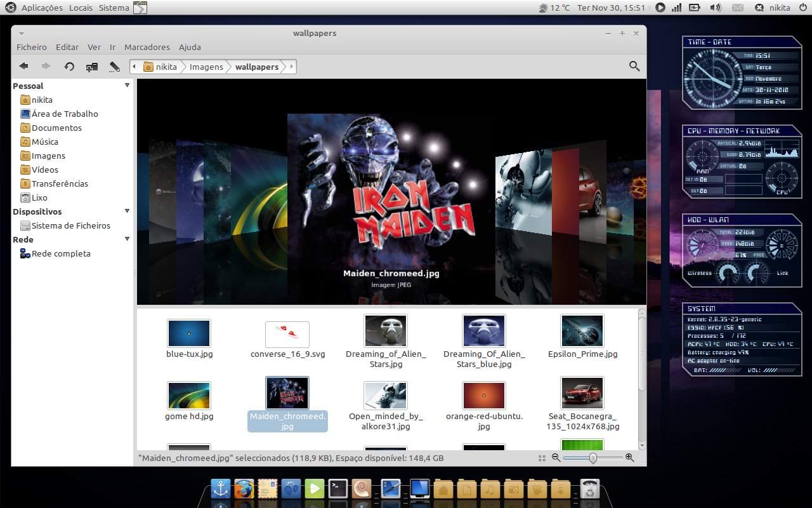The width and height of the screenshot is (812, 508).
Task: Open the Marcadores menu
Action: point(147,47)
